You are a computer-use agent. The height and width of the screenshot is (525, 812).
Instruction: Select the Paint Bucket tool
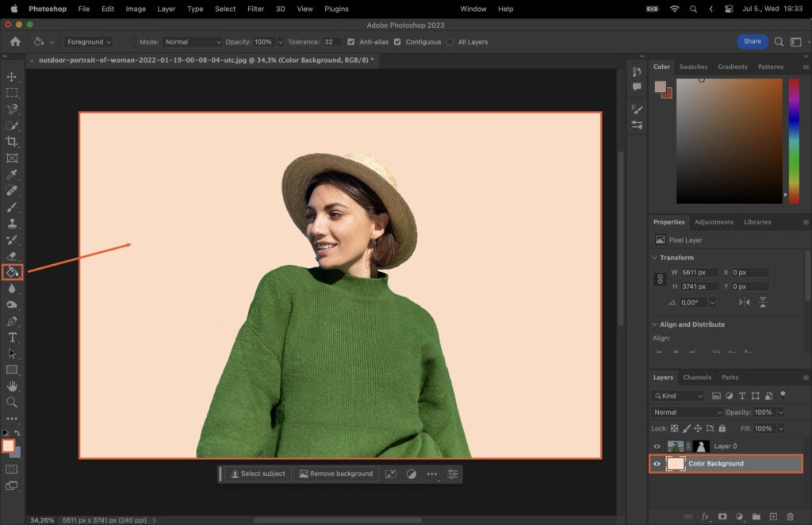[x=12, y=272]
